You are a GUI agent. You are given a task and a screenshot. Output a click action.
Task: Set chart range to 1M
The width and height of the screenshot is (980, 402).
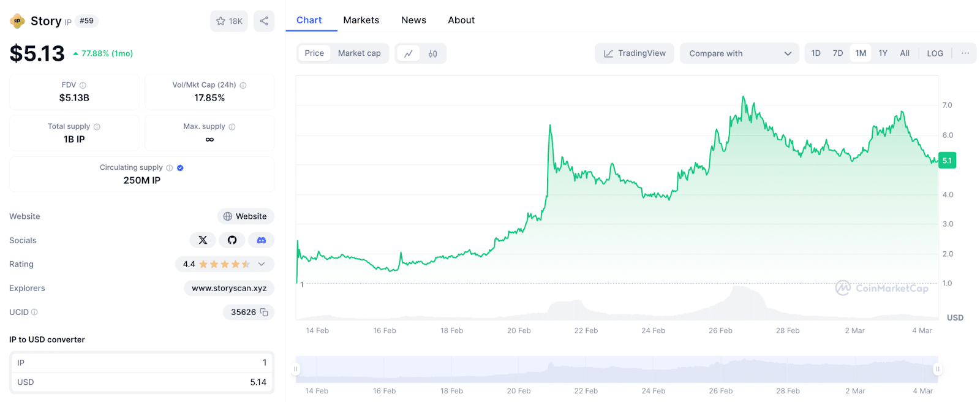point(861,53)
